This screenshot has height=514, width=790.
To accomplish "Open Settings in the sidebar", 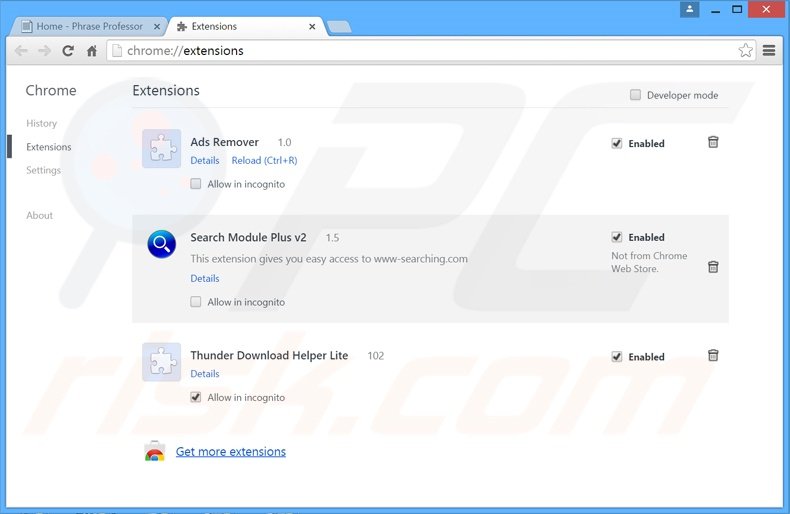I will coord(43,170).
